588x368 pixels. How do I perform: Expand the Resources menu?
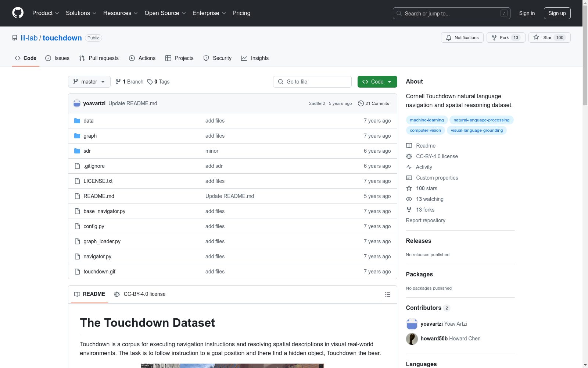[121, 13]
